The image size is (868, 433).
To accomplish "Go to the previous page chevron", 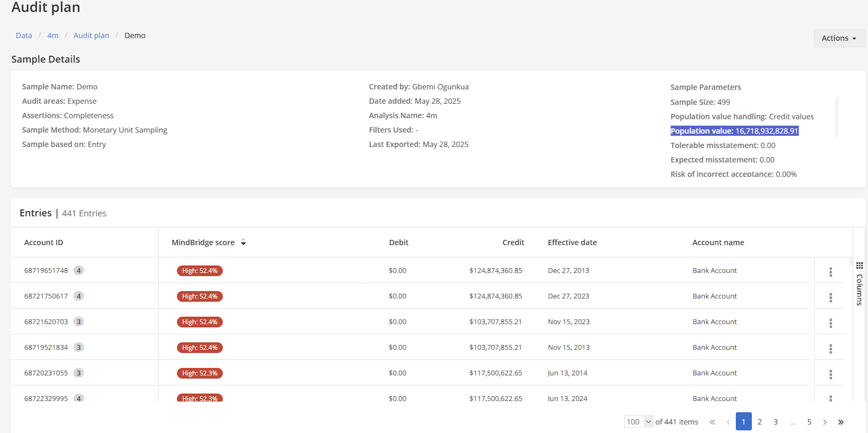I will [x=728, y=422].
